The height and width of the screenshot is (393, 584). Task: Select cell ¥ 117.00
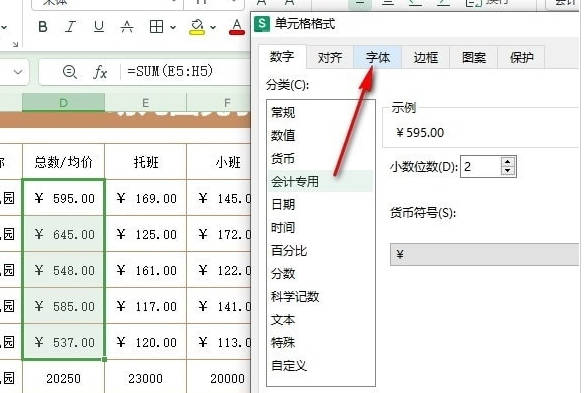pyautogui.click(x=146, y=306)
